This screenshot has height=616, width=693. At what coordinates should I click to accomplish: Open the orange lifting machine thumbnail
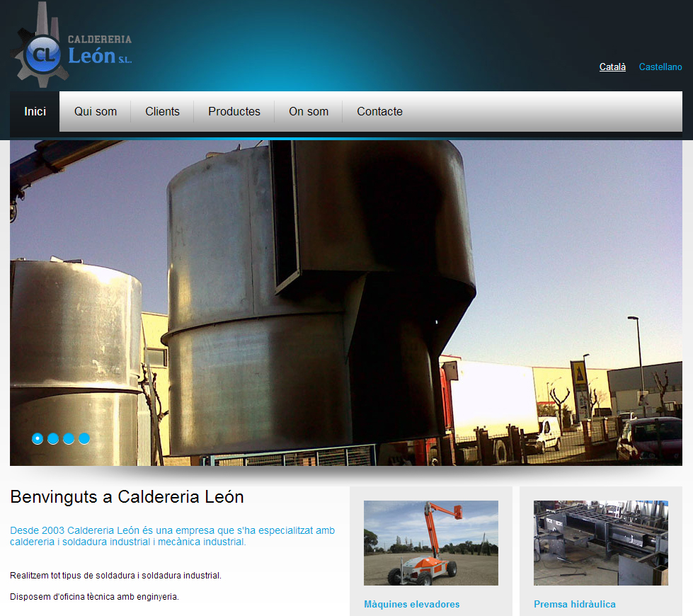click(x=431, y=543)
